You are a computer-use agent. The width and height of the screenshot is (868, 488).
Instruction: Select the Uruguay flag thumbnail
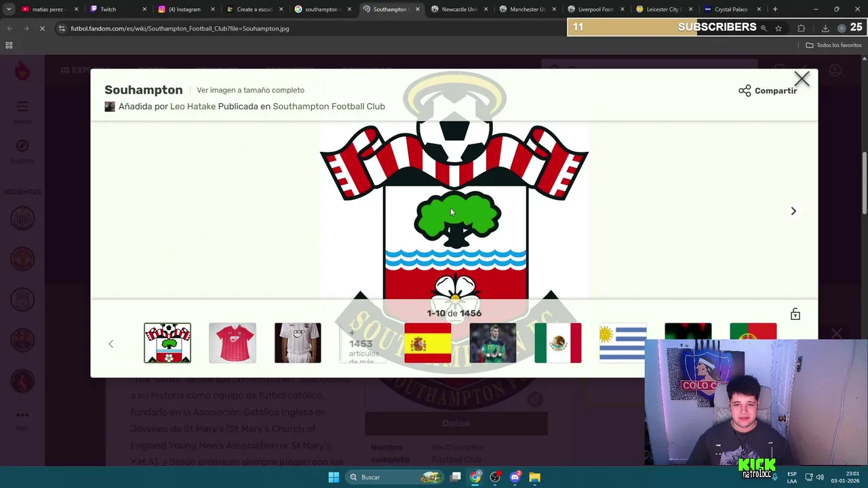[x=623, y=343]
